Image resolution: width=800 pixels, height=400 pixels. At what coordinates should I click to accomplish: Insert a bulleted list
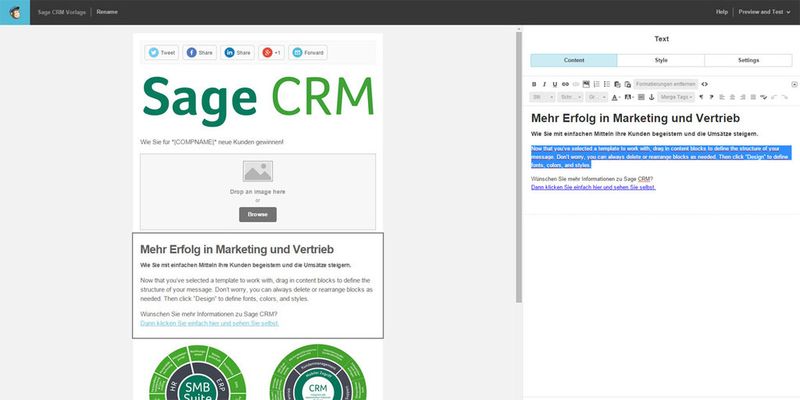(x=607, y=84)
